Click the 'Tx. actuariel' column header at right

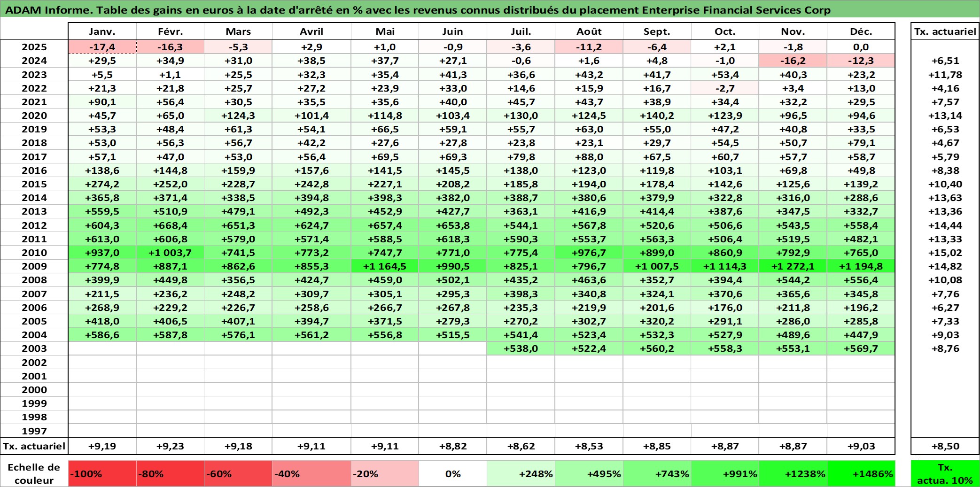click(945, 31)
